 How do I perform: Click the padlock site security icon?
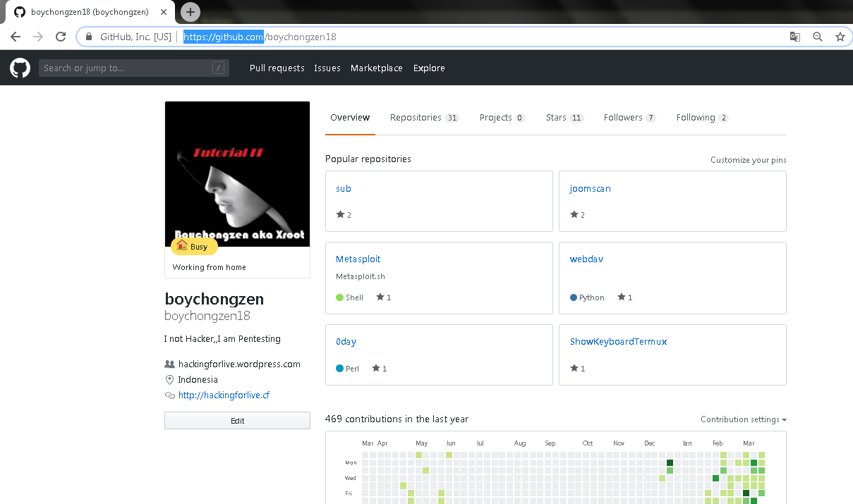click(89, 37)
